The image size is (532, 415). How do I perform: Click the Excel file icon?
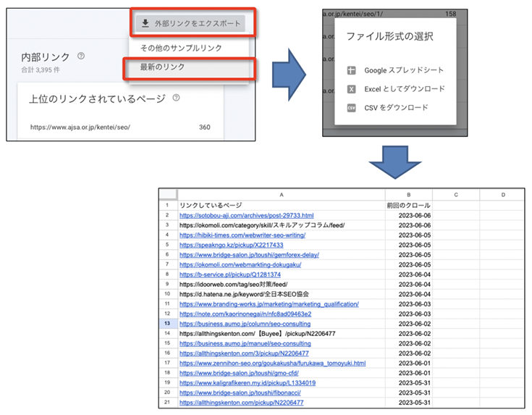click(x=351, y=89)
